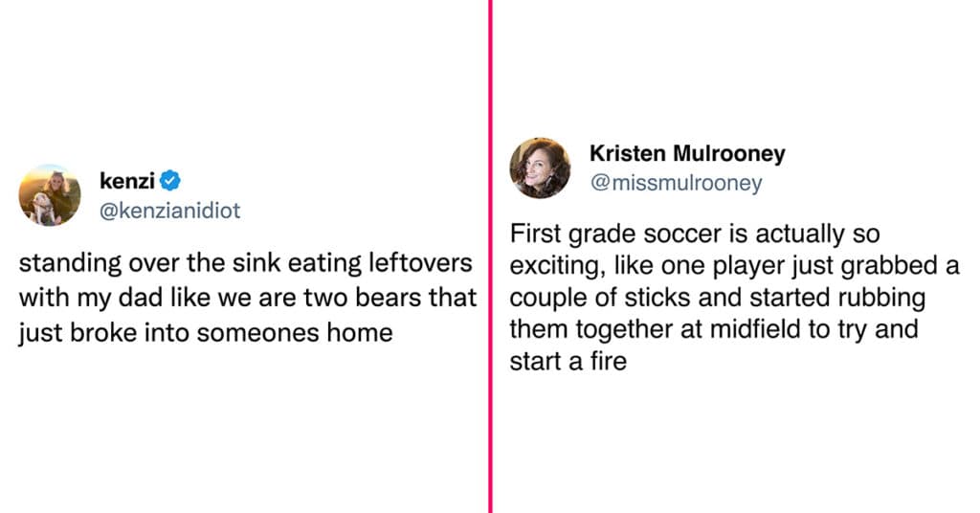The width and height of the screenshot is (980, 513).
Task: Click the line starting 'with my dad like'
Action: [248, 298]
